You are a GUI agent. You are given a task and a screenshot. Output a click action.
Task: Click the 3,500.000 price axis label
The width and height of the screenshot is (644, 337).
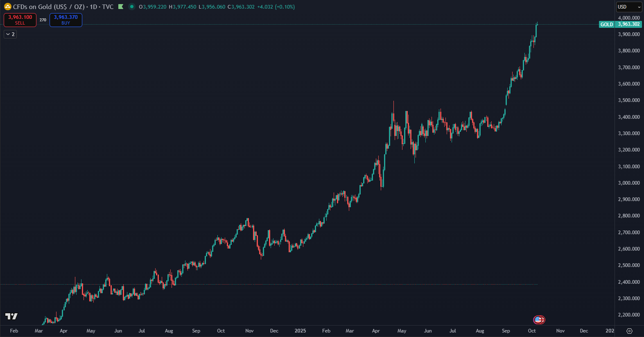(629, 100)
